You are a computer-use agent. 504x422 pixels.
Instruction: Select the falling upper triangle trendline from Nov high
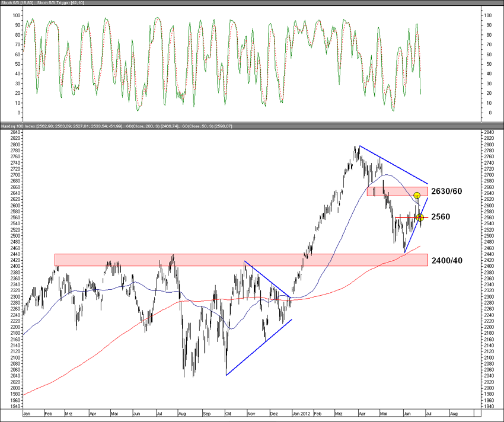(267, 279)
